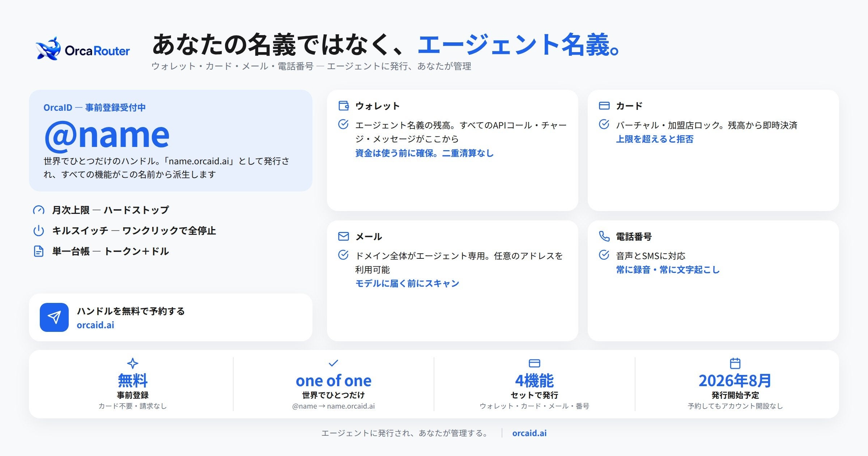The height and width of the screenshot is (456, 868).
Task: Click the 世界でひとつだけ stat label
Action: pos(333,395)
